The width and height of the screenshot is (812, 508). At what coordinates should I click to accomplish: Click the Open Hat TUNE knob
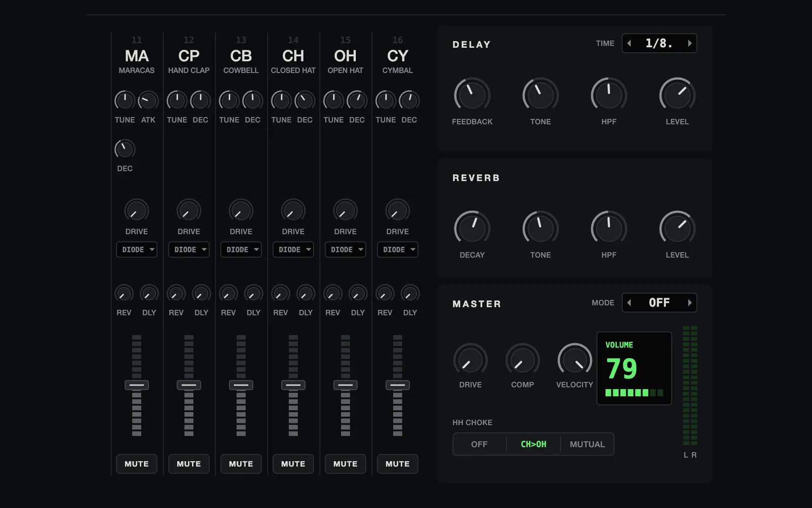point(333,100)
